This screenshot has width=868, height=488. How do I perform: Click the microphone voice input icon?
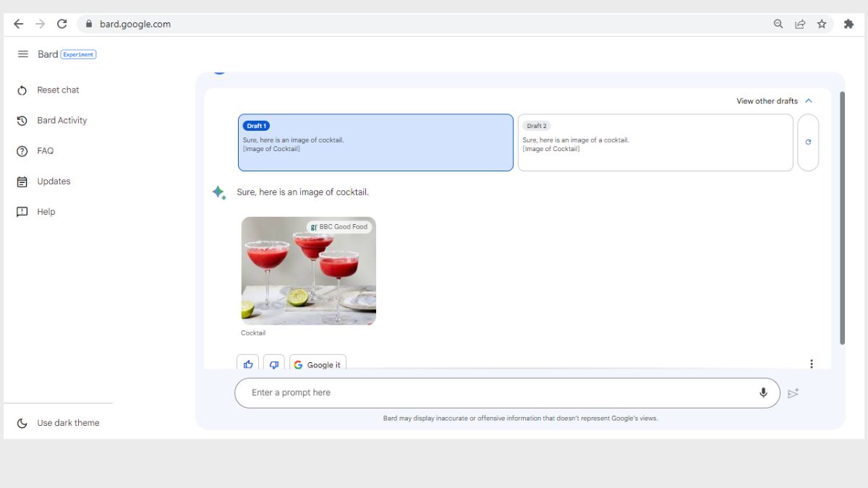click(x=762, y=393)
